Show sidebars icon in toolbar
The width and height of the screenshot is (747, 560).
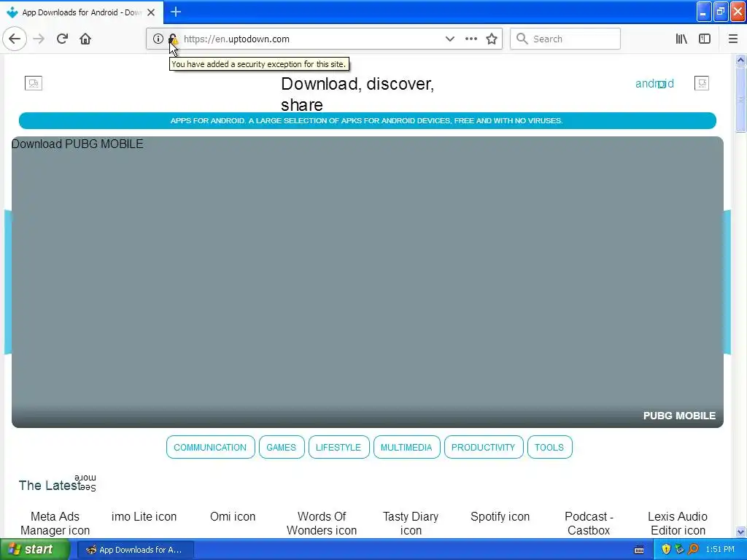pos(705,39)
